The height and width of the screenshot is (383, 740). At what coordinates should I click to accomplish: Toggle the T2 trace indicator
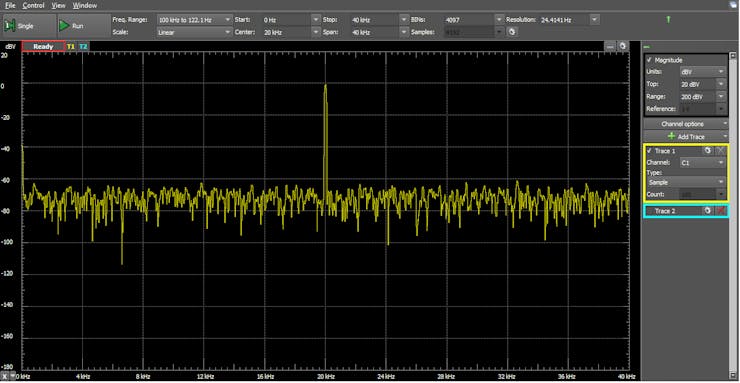point(83,47)
